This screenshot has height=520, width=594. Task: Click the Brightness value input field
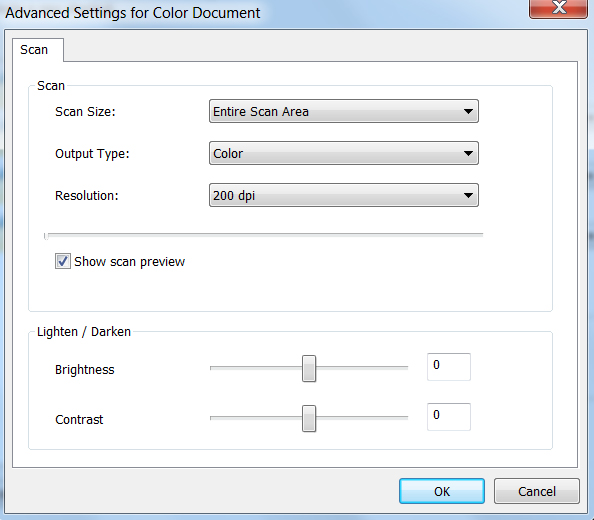(x=449, y=367)
